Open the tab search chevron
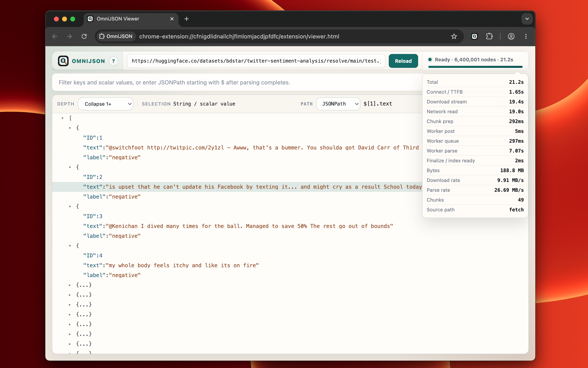 coord(527,19)
